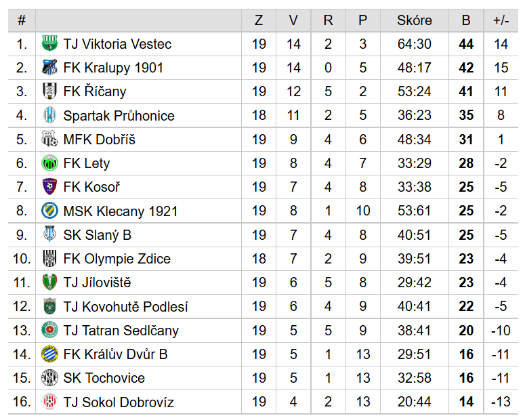
Task: Click the MSK Klecany 1921 logo
Action: (49, 211)
